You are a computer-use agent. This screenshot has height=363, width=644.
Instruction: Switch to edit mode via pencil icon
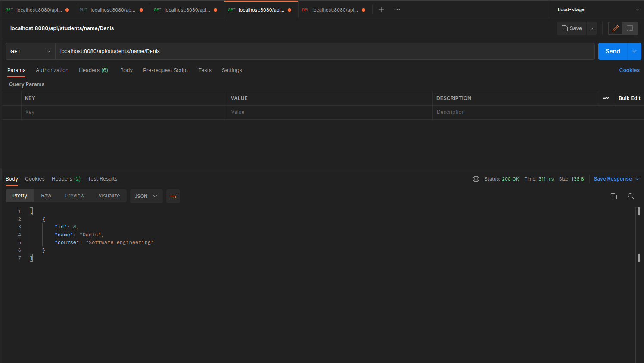616,28
